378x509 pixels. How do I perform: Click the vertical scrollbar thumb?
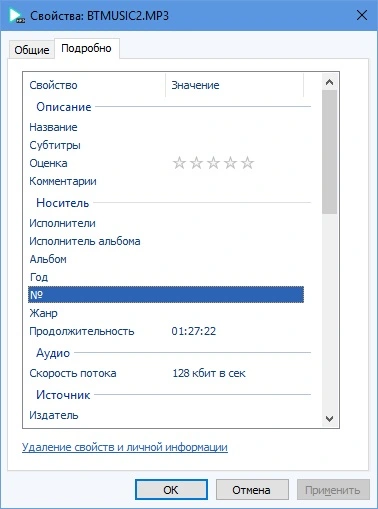[x=329, y=152]
